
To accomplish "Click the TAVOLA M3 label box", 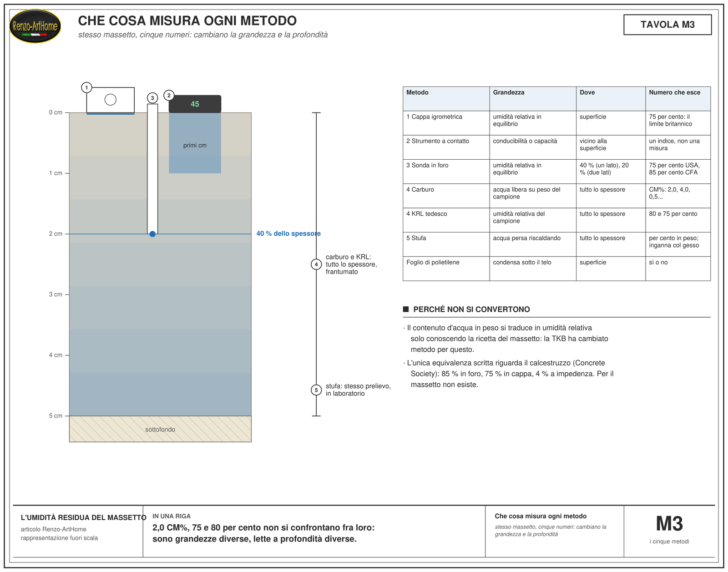I will point(667,25).
